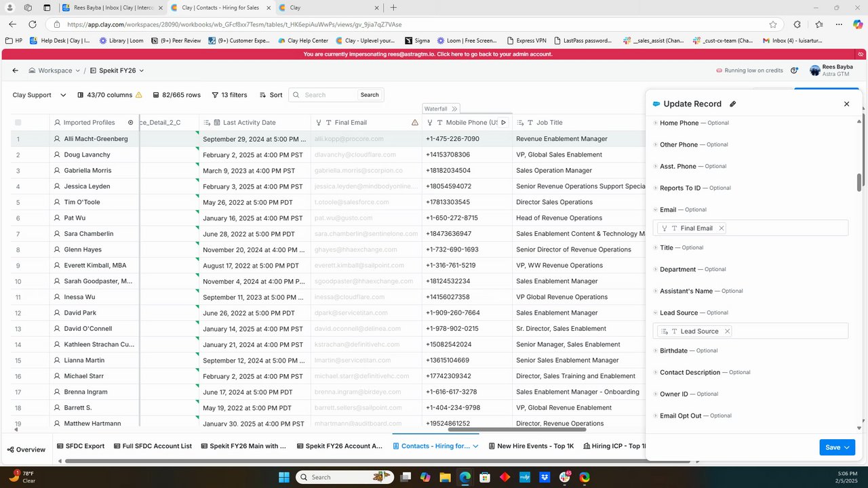
Task: Open the Windows Start menu
Action: 283,477
